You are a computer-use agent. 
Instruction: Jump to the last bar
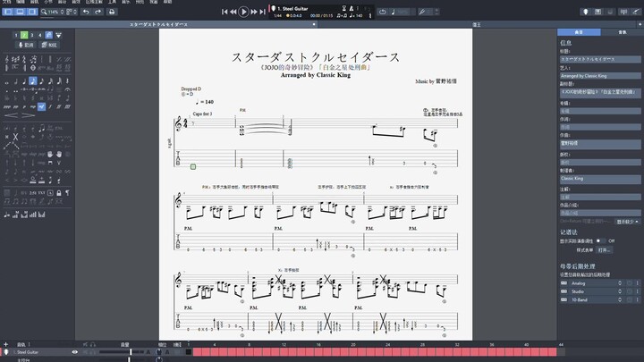tap(262, 12)
